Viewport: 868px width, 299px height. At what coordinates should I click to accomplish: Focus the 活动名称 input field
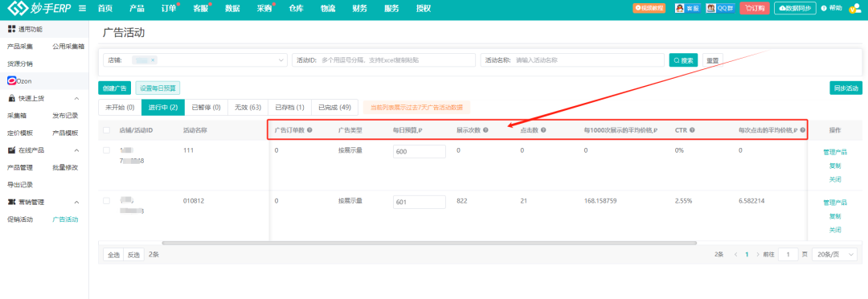[x=572, y=59]
